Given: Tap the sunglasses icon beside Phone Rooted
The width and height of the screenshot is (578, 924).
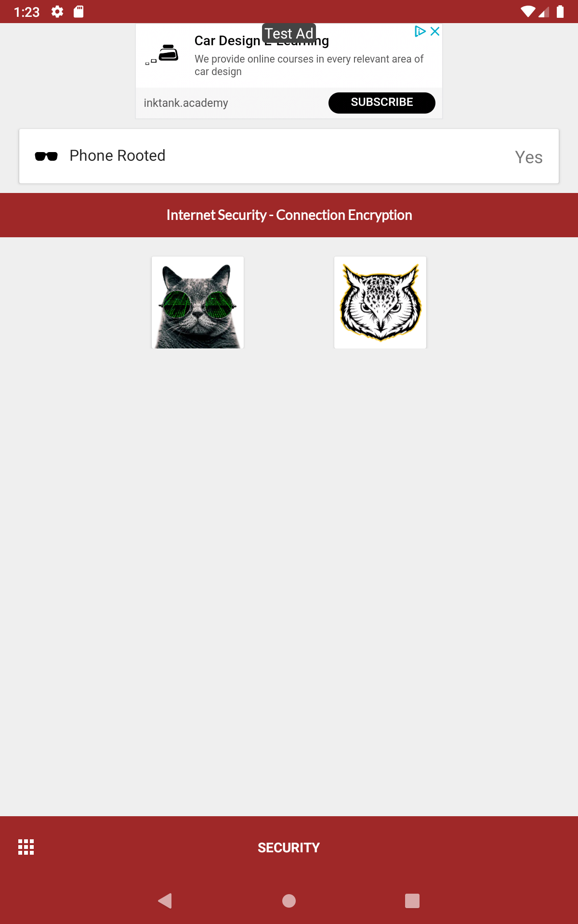Looking at the screenshot, I should point(46,156).
